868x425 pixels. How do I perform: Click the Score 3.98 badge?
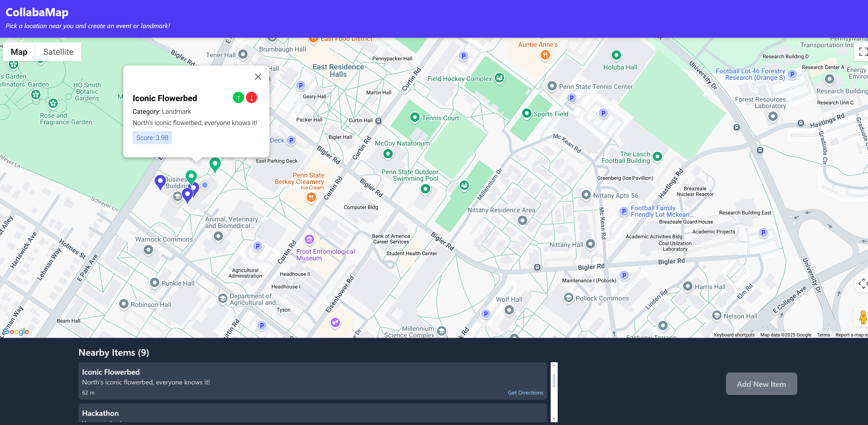(152, 138)
